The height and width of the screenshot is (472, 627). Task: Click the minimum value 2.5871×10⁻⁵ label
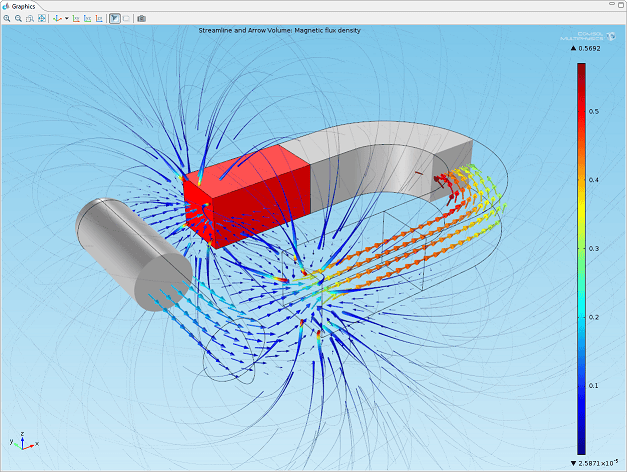pos(597,463)
